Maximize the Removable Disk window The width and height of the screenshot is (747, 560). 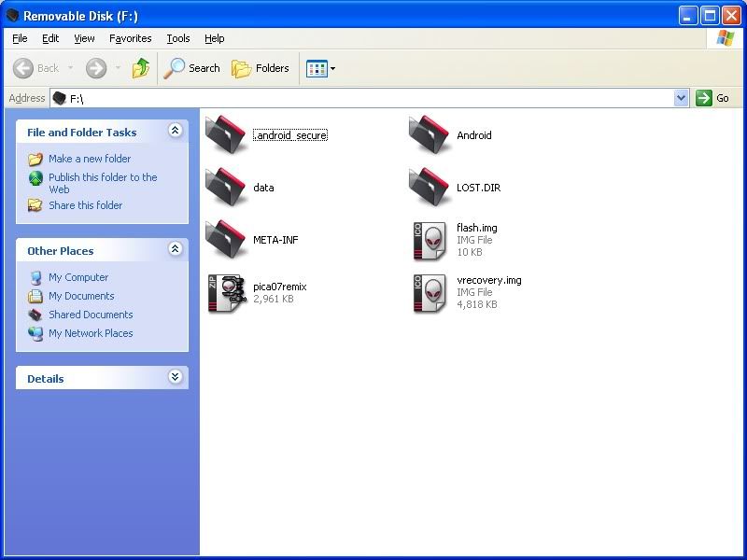tap(710, 16)
